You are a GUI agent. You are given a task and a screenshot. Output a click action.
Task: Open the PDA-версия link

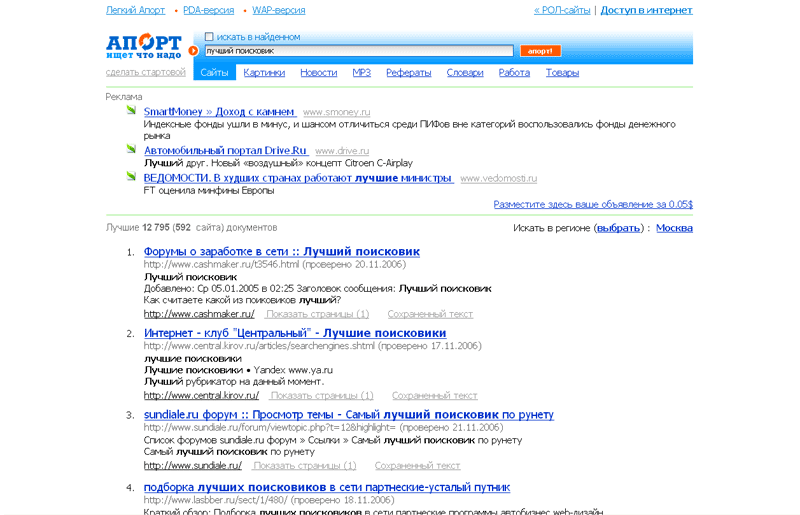pos(208,10)
